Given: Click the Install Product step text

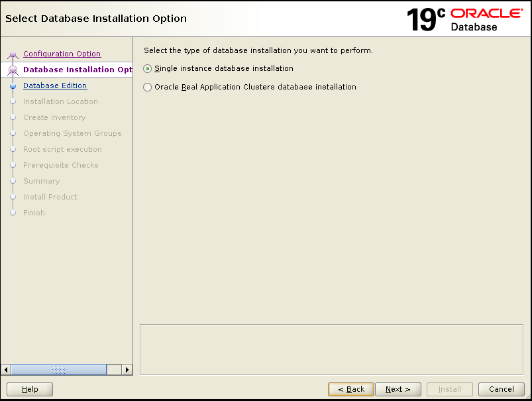Looking at the screenshot, I should (x=50, y=197).
